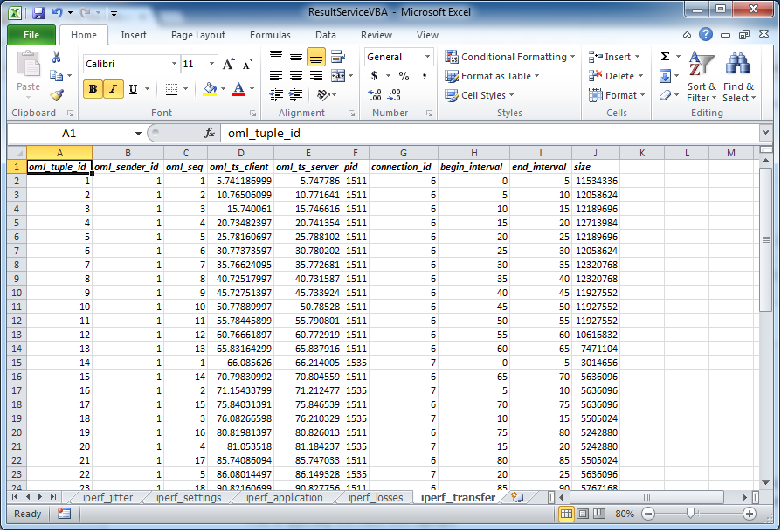Select column D header
Image resolution: width=781 pixels, height=532 pixels.
[240, 153]
